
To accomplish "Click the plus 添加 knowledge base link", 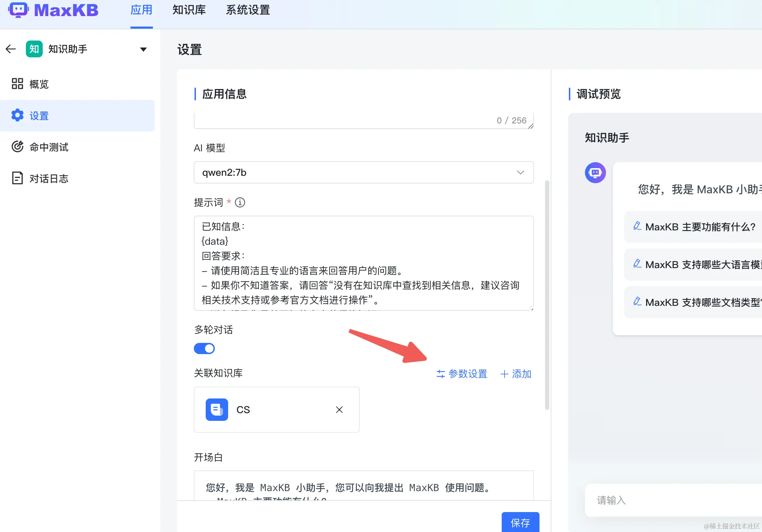I will click(x=516, y=374).
